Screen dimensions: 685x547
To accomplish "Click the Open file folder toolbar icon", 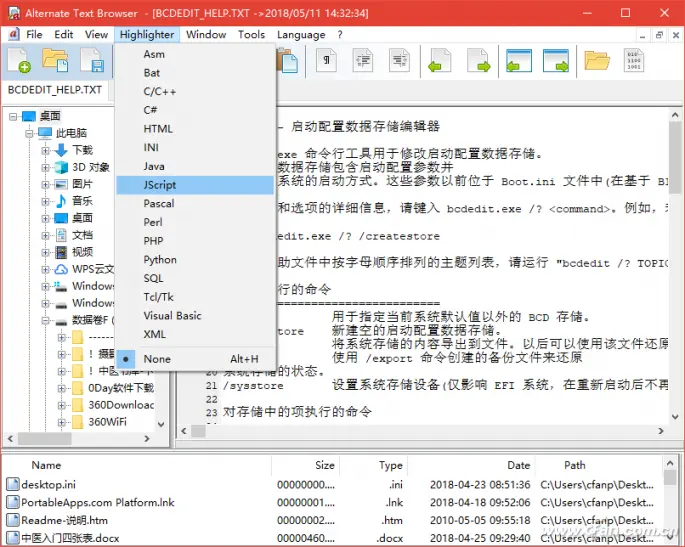I will click(55, 60).
